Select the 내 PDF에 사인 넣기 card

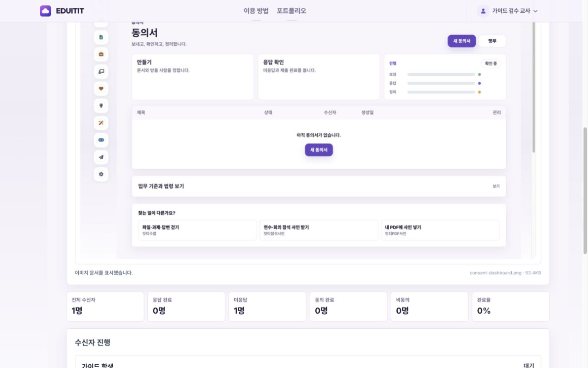(440, 230)
